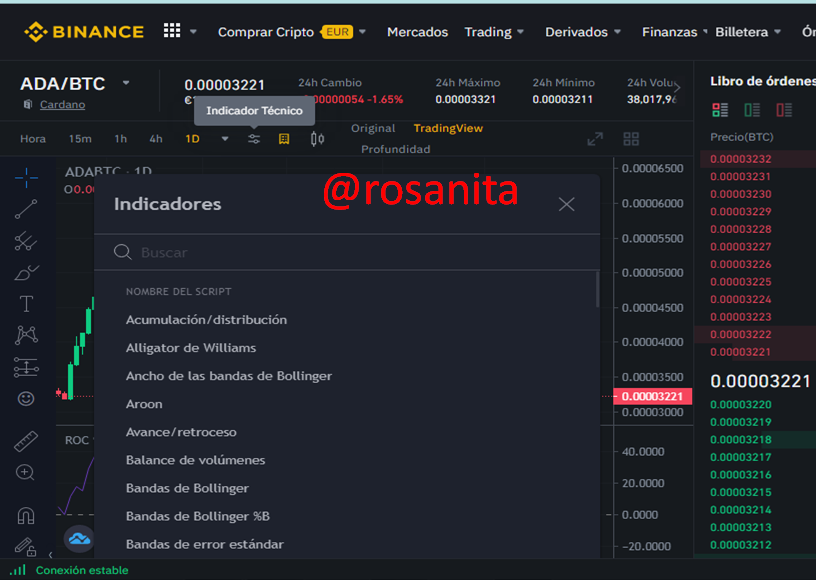Toggle the magnet snap mode
Image resolution: width=816 pixels, height=580 pixels.
tap(26, 515)
